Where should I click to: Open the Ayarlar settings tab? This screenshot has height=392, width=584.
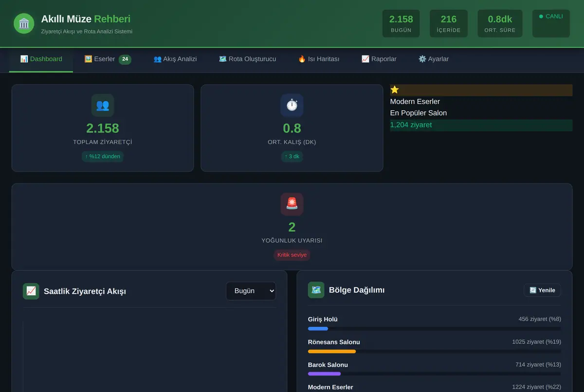[434, 59]
